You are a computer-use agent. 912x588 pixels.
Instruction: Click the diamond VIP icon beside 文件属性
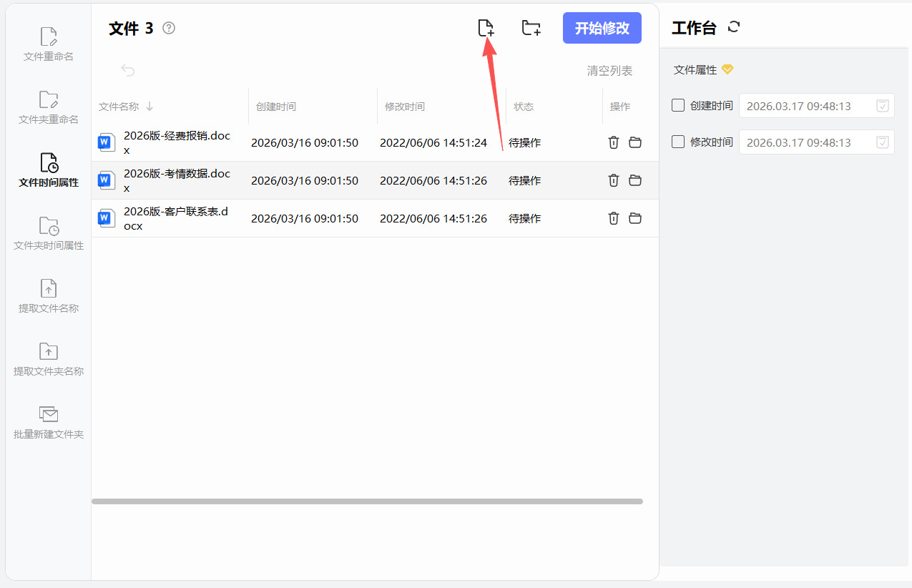tap(727, 69)
